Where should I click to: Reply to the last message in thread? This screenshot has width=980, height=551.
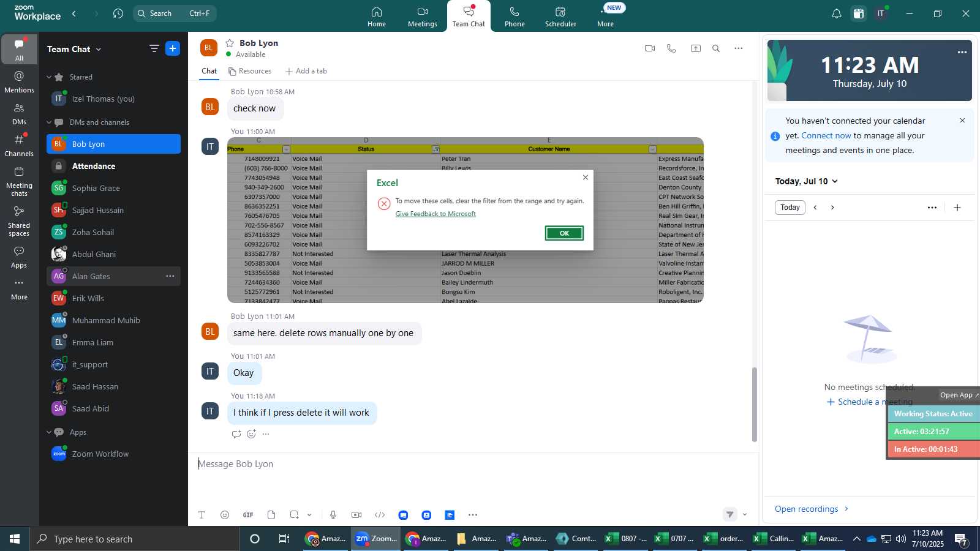(x=236, y=434)
